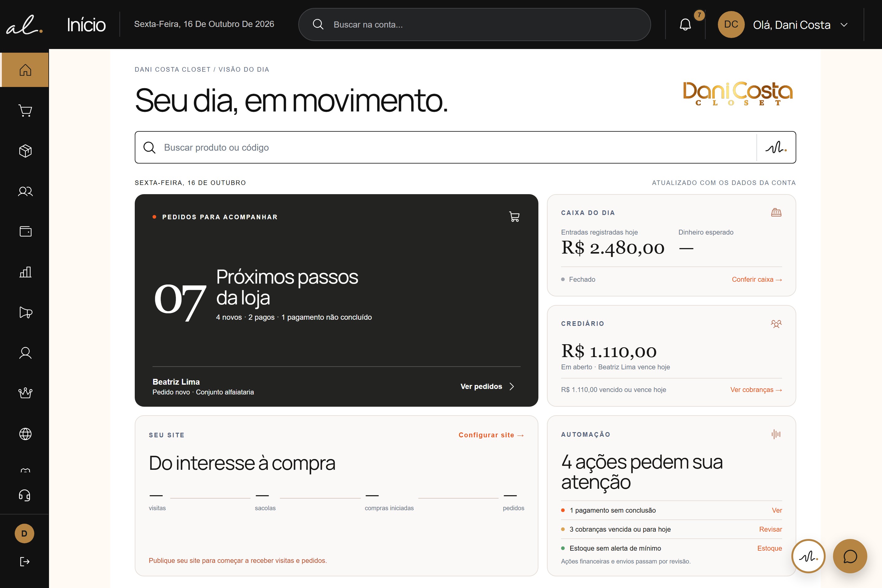Open the single user sidebar icon

click(x=25, y=353)
